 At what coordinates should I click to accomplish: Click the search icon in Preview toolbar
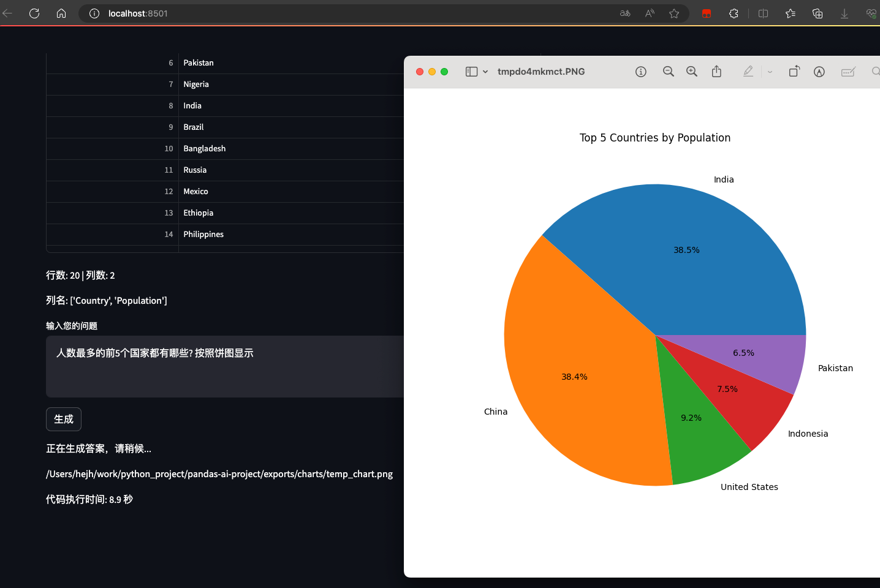(x=876, y=72)
